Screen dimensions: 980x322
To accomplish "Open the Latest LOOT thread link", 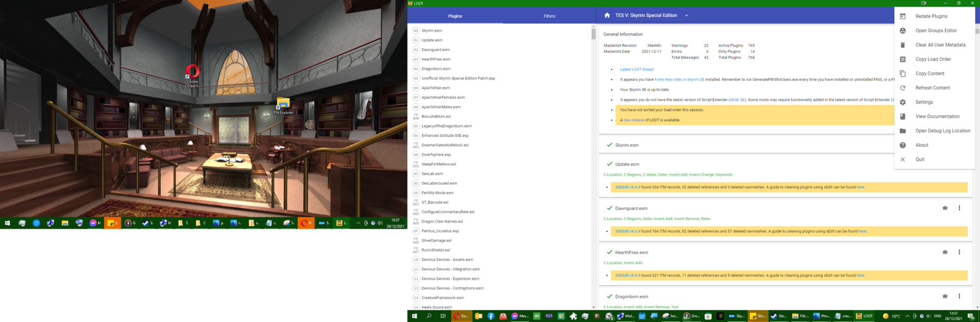I will [x=636, y=69].
